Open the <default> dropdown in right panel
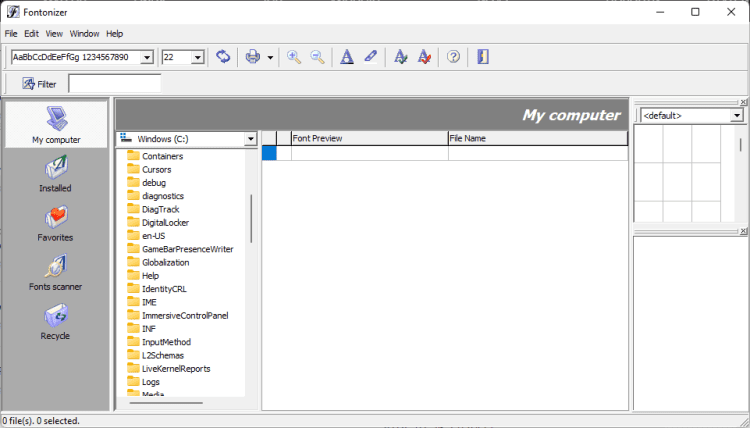Screen dimensions: 750x428 (x=737, y=116)
